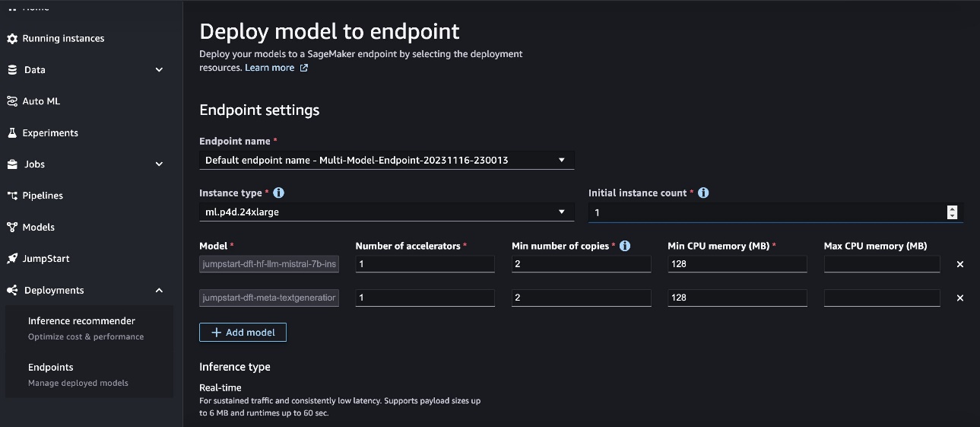Collapse the Deployments sidebar section
The height and width of the screenshot is (427, 980).
click(159, 290)
